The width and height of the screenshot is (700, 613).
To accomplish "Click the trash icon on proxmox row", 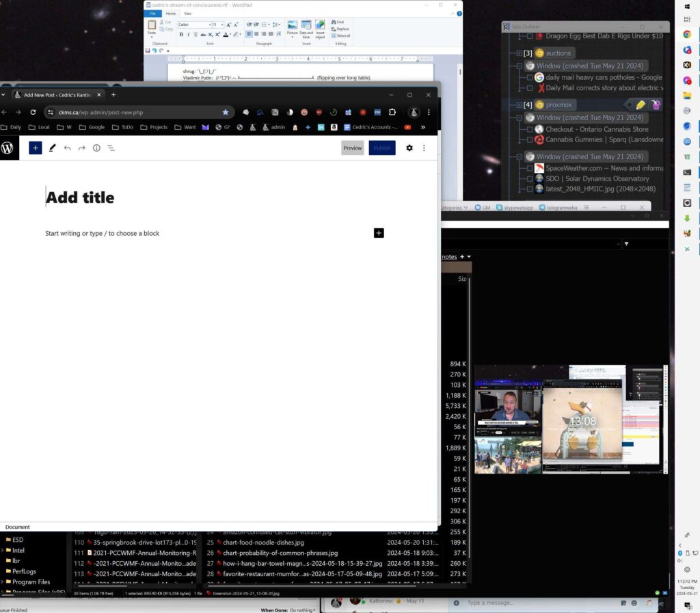I will click(656, 105).
